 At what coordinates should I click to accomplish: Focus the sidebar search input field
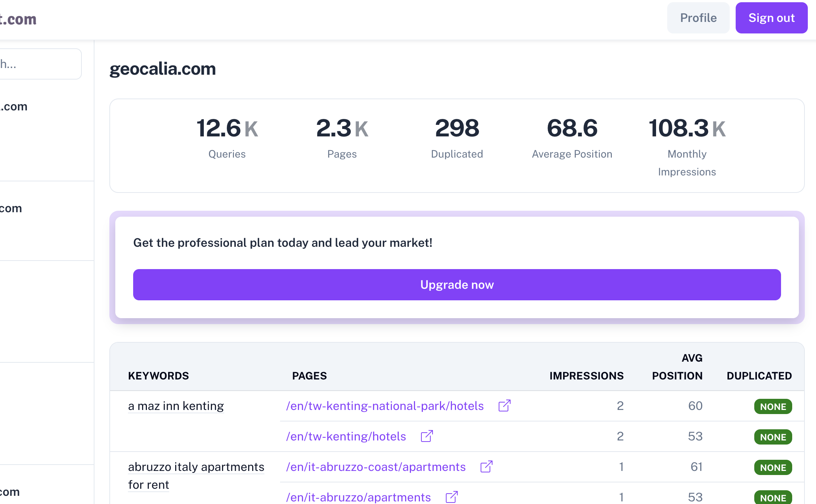click(40, 64)
